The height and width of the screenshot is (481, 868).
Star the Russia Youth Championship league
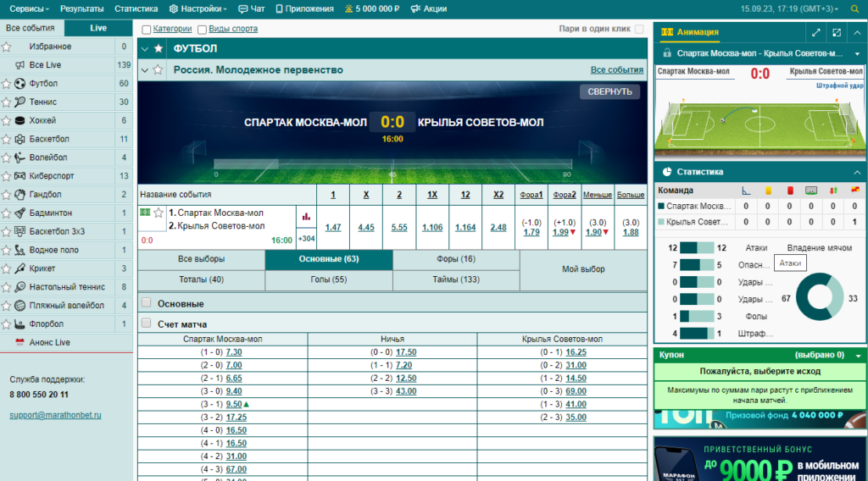[158, 69]
